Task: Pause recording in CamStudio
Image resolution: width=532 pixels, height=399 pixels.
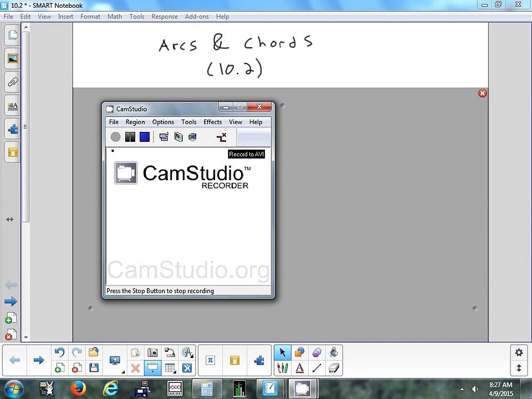Action: tap(130, 137)
